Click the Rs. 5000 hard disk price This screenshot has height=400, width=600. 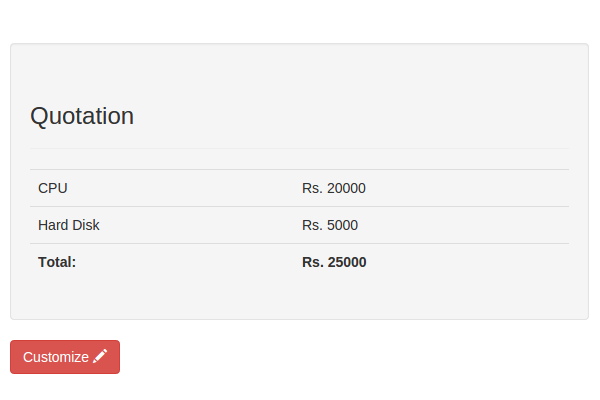tap(330, 225)
